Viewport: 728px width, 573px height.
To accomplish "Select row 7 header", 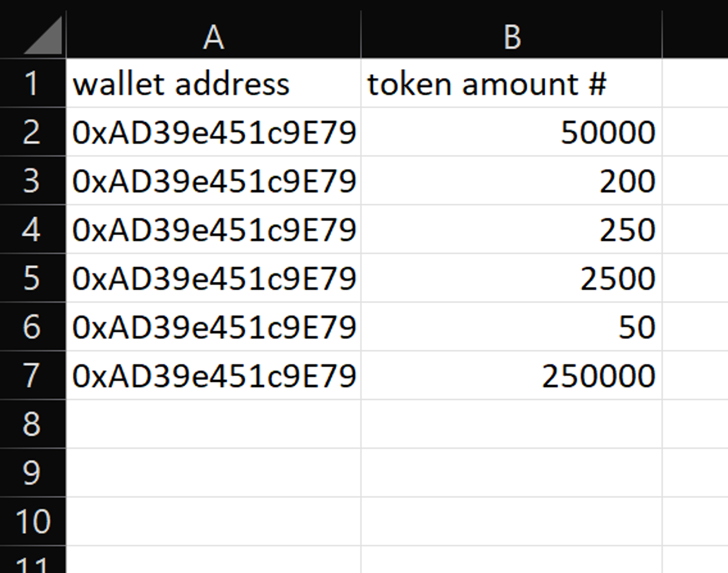I will pos(32,375).
